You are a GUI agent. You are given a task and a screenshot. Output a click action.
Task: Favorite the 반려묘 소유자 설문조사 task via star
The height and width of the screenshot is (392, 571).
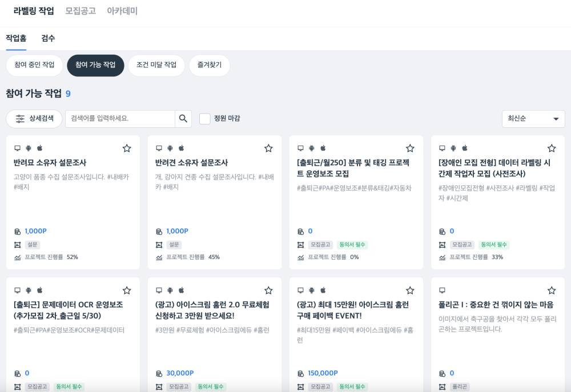(x=127, y=148)
